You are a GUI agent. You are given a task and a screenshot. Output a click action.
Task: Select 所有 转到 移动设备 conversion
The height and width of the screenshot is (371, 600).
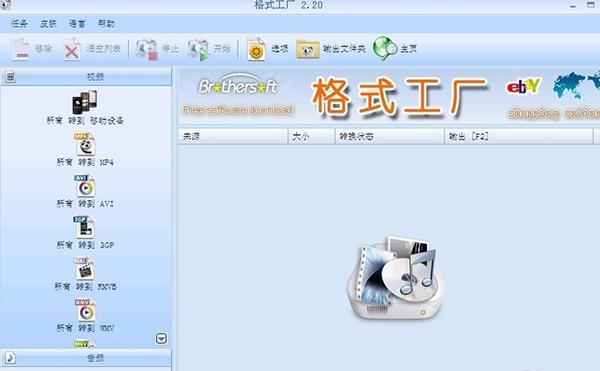click(x=85, y=108)
